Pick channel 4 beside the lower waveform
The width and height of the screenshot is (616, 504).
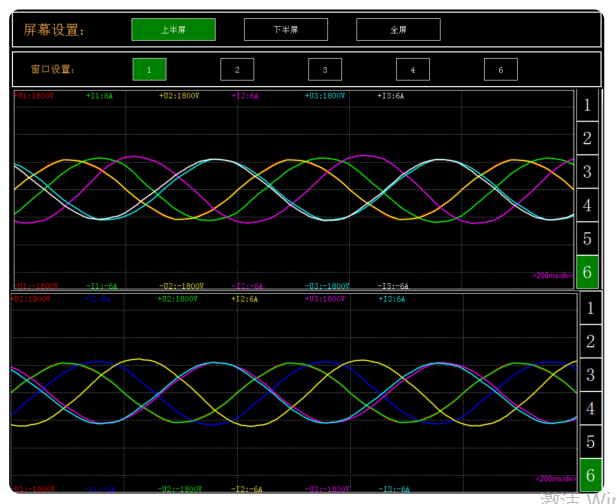pyautogui.click(x=590, y=409)
